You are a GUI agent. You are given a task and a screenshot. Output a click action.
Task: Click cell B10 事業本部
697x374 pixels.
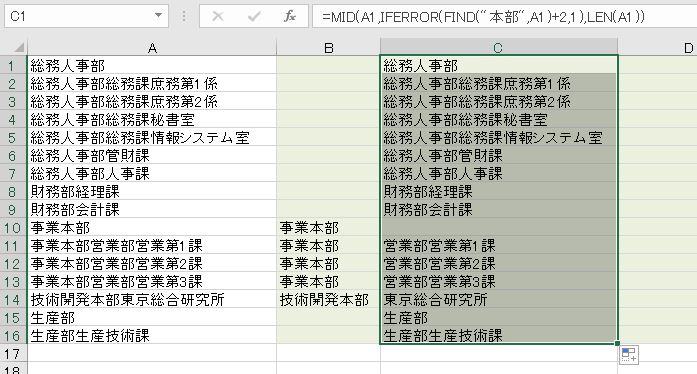tap(328, 228)
